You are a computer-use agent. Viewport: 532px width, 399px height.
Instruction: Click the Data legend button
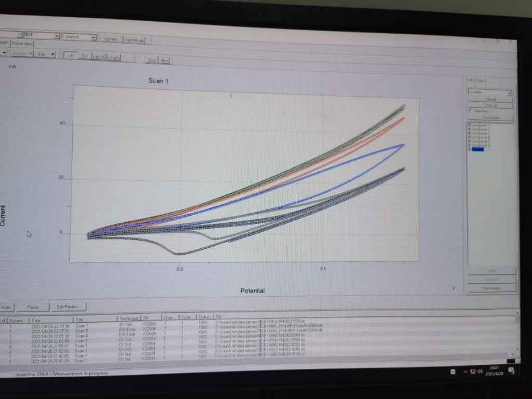[492, 288]
